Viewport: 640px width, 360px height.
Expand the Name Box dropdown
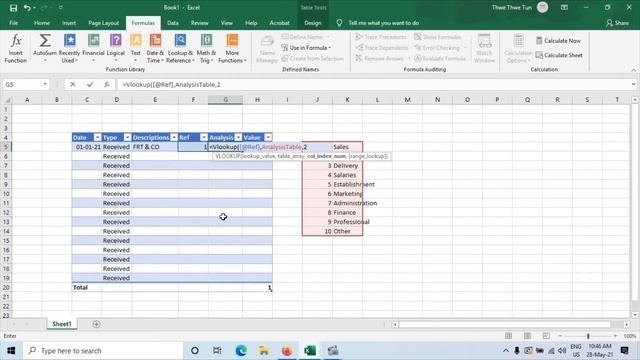tap(45, 84)
